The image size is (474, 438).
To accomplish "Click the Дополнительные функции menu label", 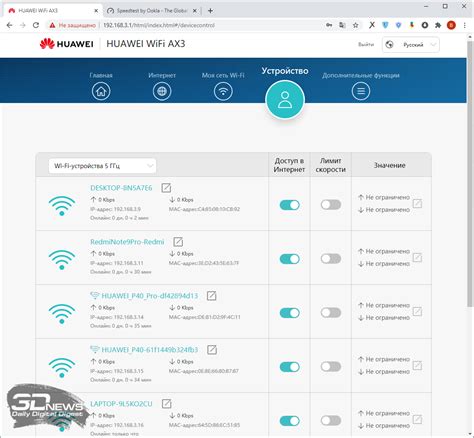I will coord(361,75).
